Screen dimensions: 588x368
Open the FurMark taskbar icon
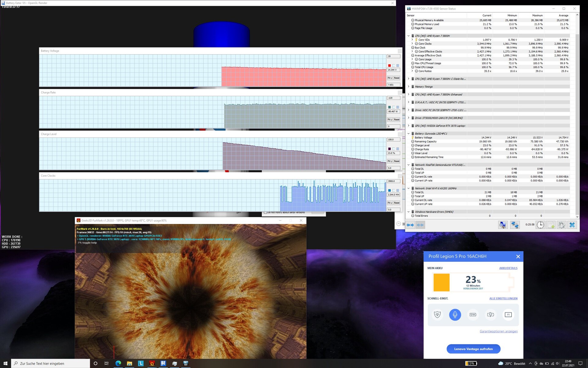click(152, 363)
